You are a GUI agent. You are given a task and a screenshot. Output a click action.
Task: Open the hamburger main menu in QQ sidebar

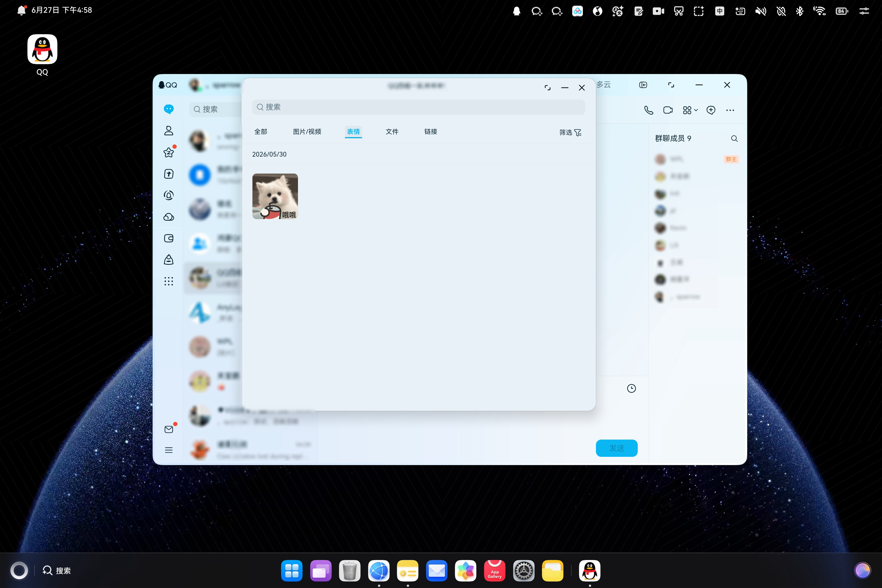(169, 450)
